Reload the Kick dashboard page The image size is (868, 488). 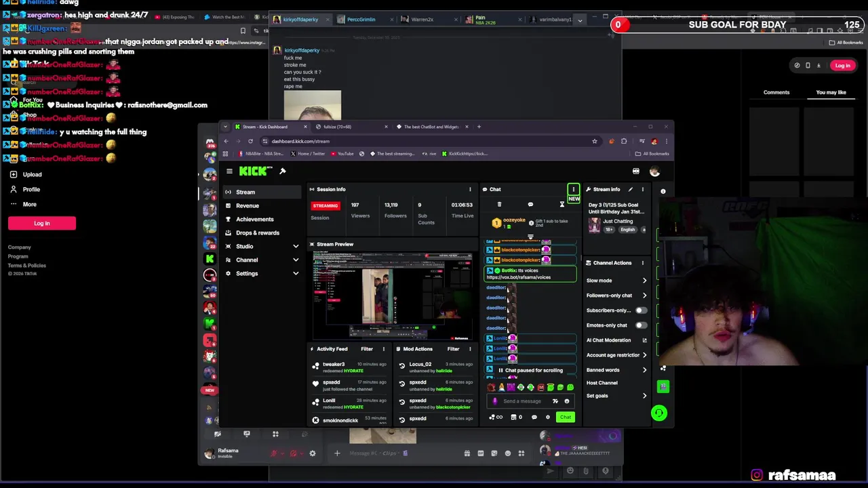point(250,141)
